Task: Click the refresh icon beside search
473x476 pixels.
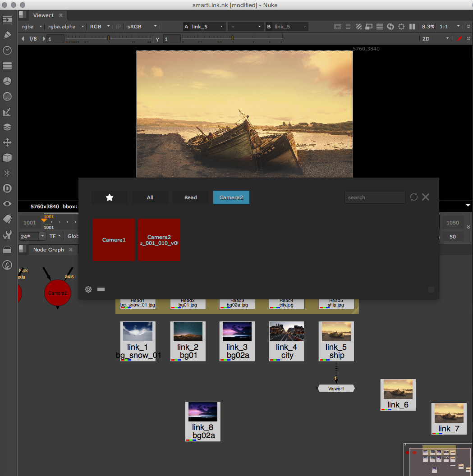Action: 414,197
